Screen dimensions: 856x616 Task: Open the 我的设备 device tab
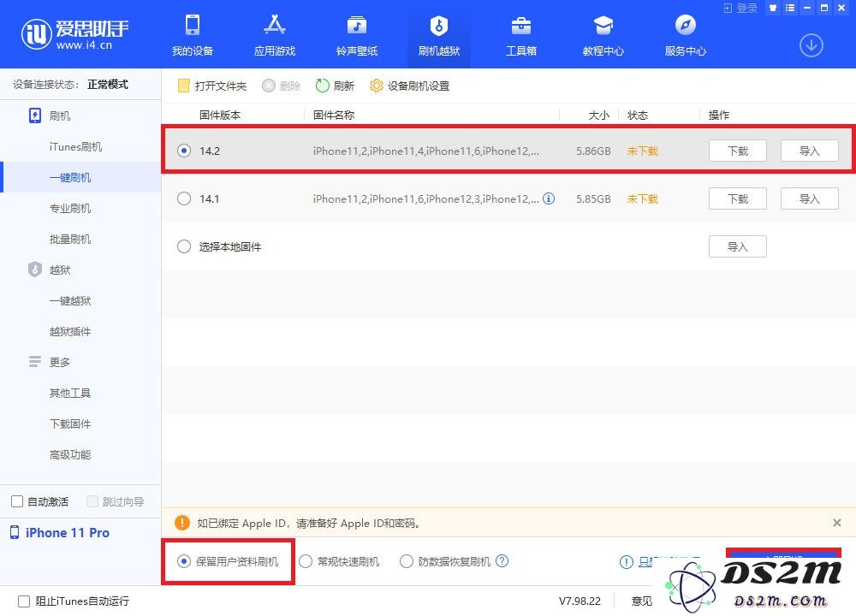(192, 36)
